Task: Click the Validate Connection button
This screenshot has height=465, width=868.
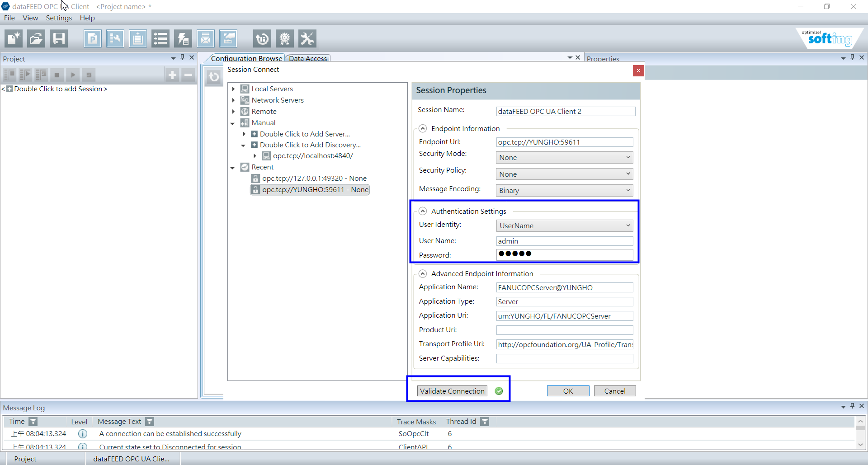Action: coord(452,391)
